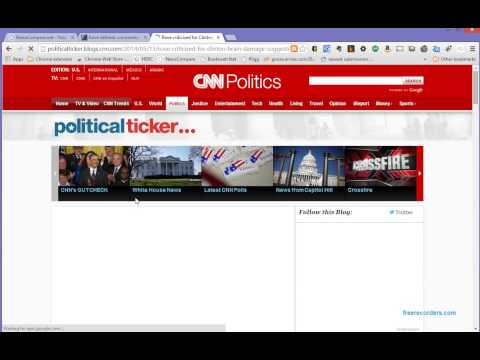Click the address bar URL field

[x=165, y=49]
